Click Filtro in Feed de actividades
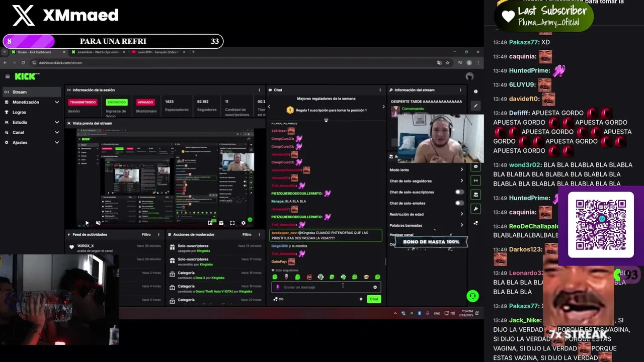 [146, 234]
